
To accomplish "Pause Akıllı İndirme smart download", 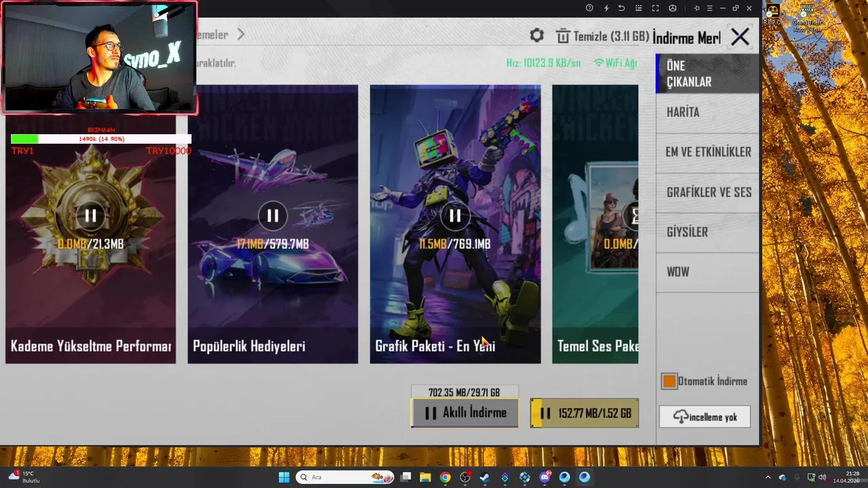I will pos(465,413).
